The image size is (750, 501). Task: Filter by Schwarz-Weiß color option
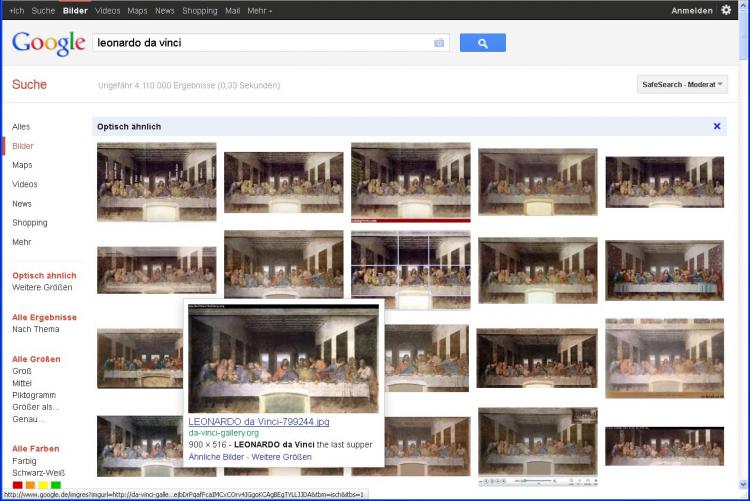click(37, 472)
